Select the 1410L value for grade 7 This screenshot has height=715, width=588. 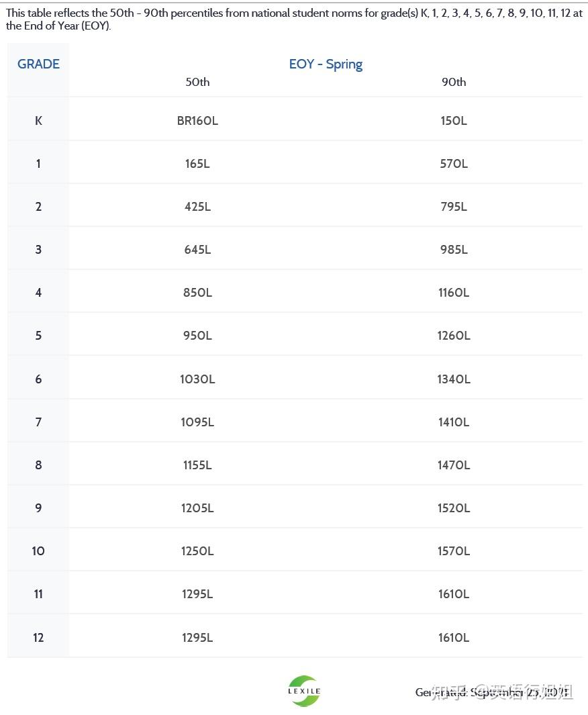click(454, 422)
